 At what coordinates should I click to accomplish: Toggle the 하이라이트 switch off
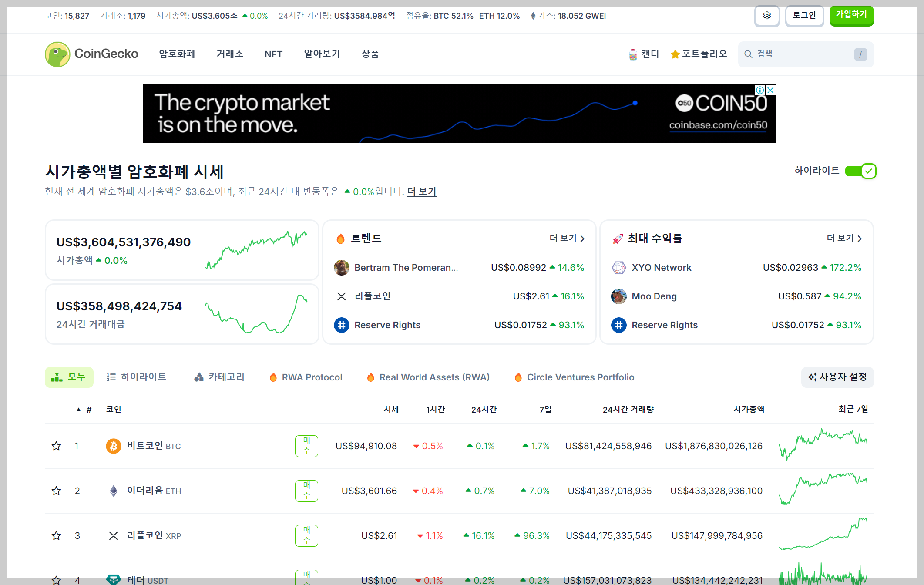click(x=860, y=171)
